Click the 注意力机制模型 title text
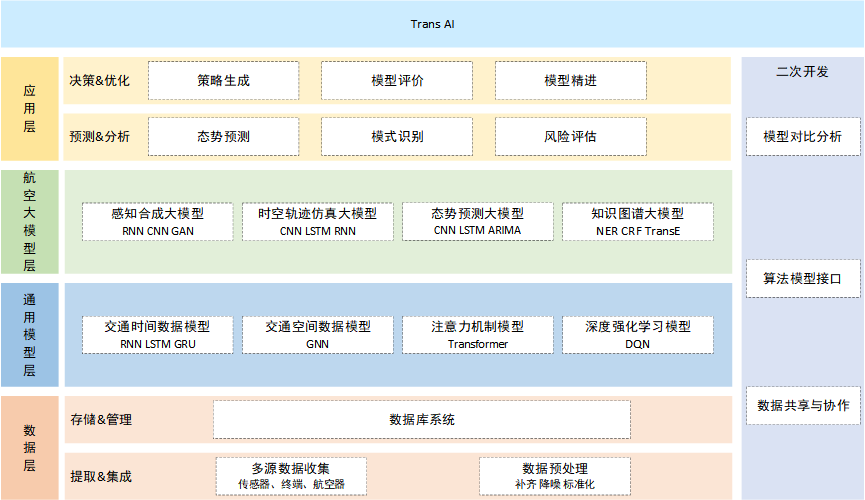The image size is (865, 500). pyautogui.click(x=477, y=327)
